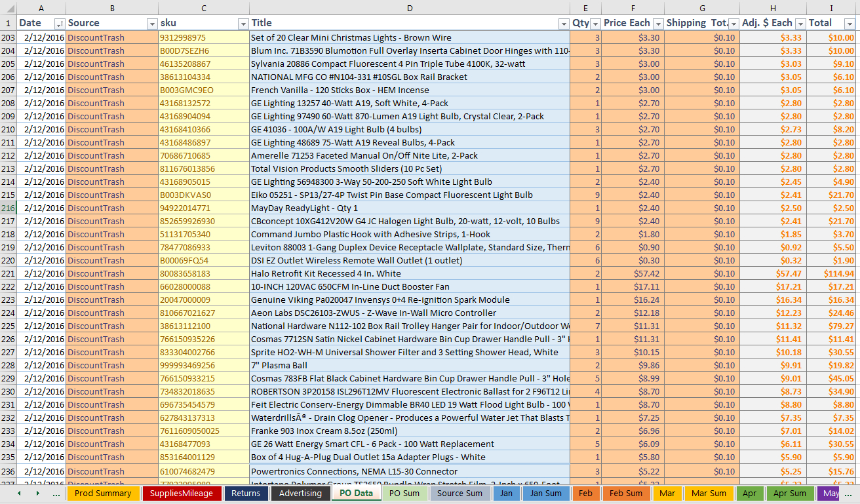Switch to the Prod Summary sheet tab
The height and width of the screenshot is (504, 860).
click(x=103, y=494)
